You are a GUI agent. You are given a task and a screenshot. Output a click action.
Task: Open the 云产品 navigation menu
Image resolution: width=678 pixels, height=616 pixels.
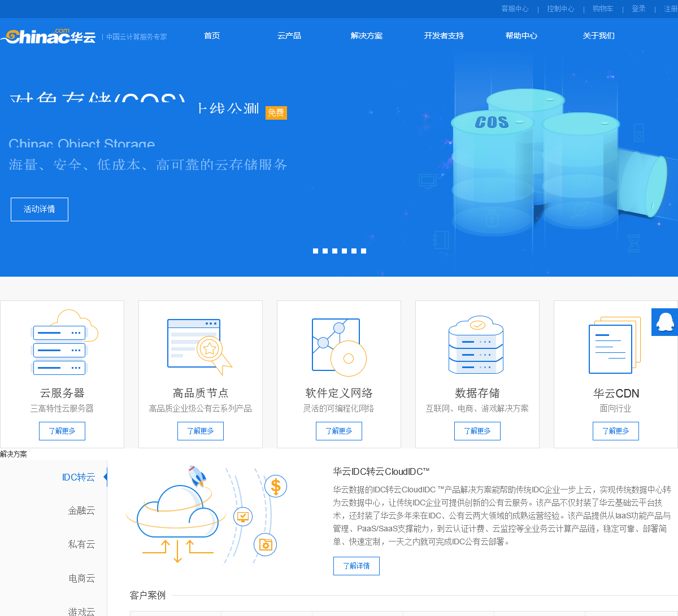[x=289, y=36]
